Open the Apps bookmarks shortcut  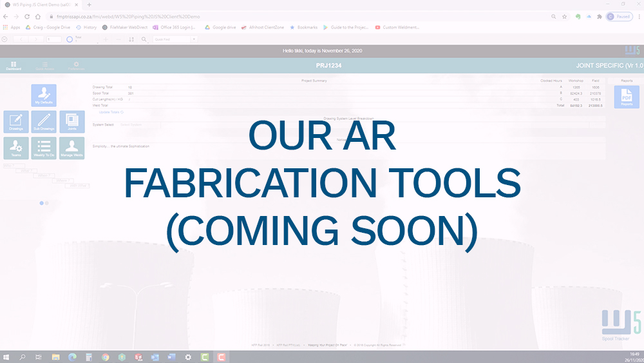(12, 27)
